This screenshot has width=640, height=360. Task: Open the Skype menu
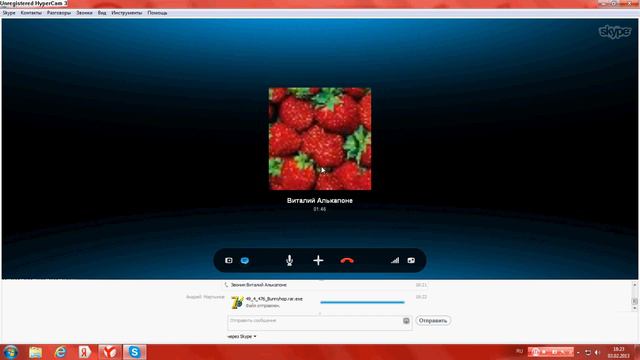tap(9, 13)
